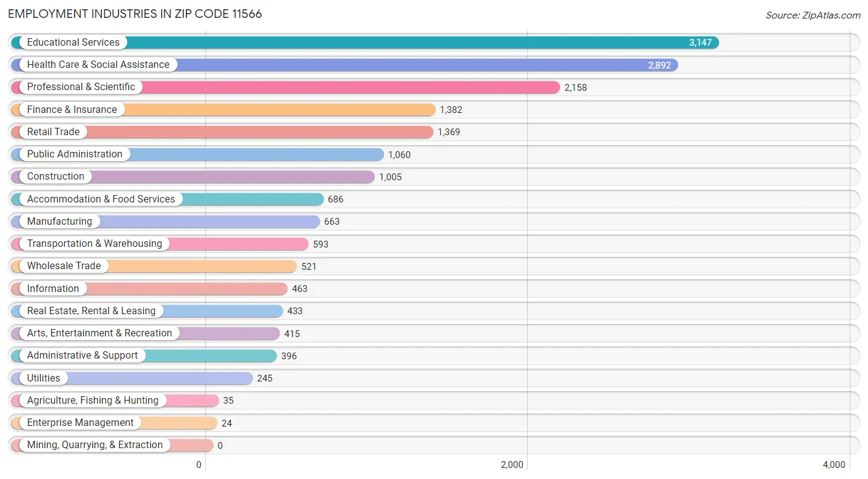Click the Wholesale Trade label

coord(64,266)
